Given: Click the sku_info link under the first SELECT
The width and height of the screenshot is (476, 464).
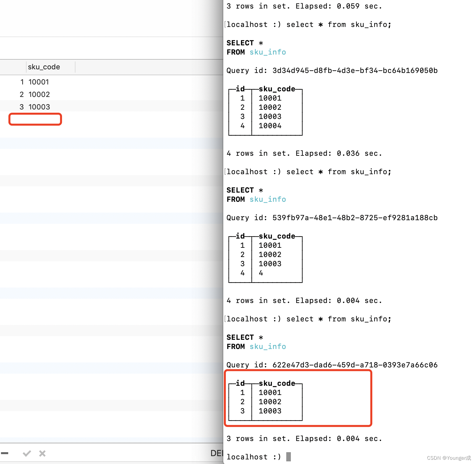Looking at the screenshot, I should pos(268,52).
